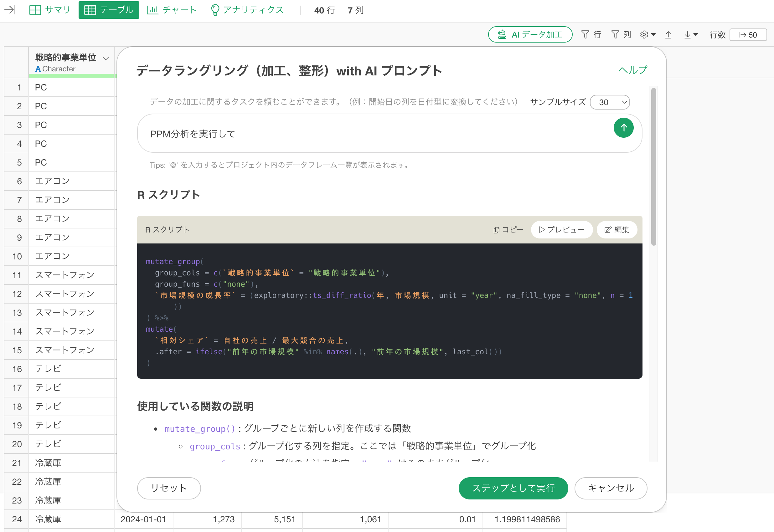The width and height of the screenshot is (774, 532).
Task: Click the collapse sidebar arrow icon
Action: point(10,10)
